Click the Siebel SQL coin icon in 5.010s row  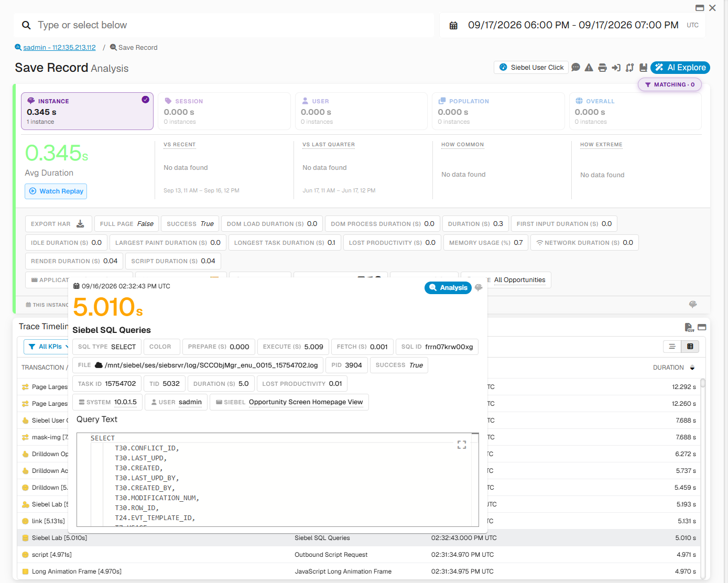click(x=25, y=538)
